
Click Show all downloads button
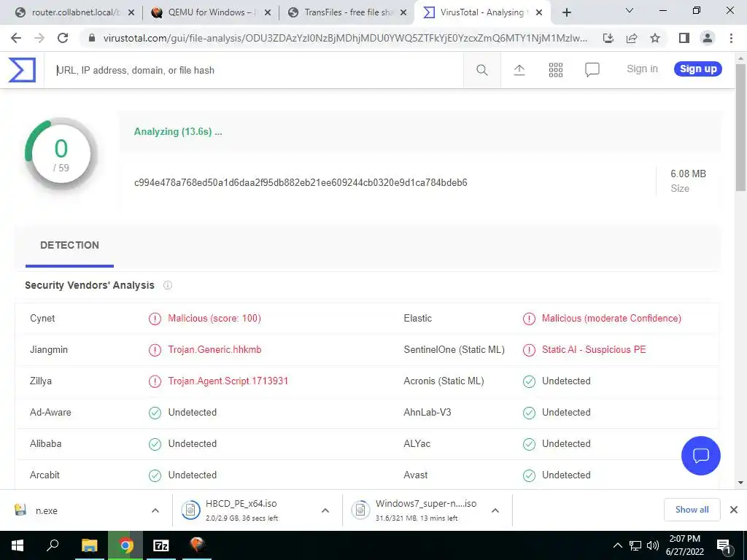point(692,510)
